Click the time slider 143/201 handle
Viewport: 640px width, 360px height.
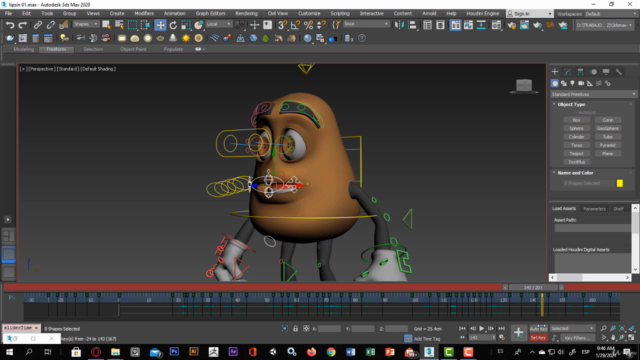[x=533, y=288]
